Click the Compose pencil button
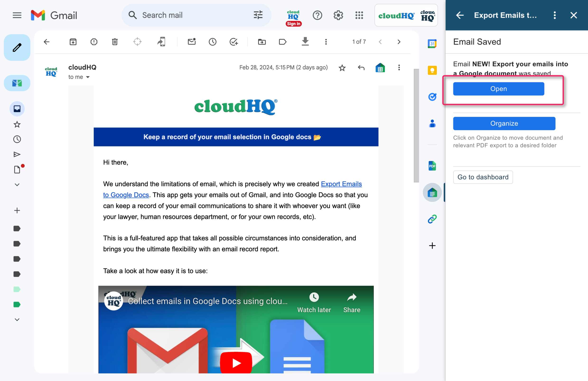This screenshot has width=588, height=381. click(x=17, y=48)
